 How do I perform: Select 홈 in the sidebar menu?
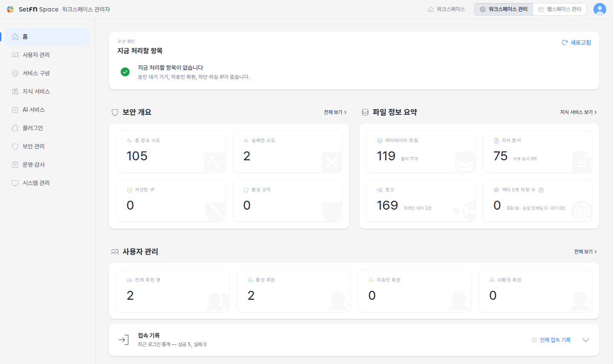(x=48, y=37)
